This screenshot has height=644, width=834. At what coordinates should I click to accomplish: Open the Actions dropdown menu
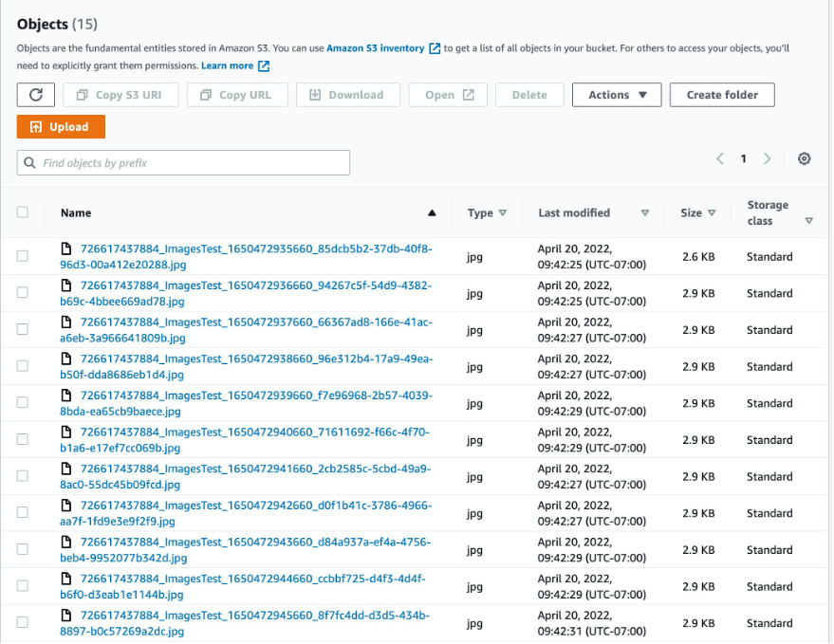(617, 95)
